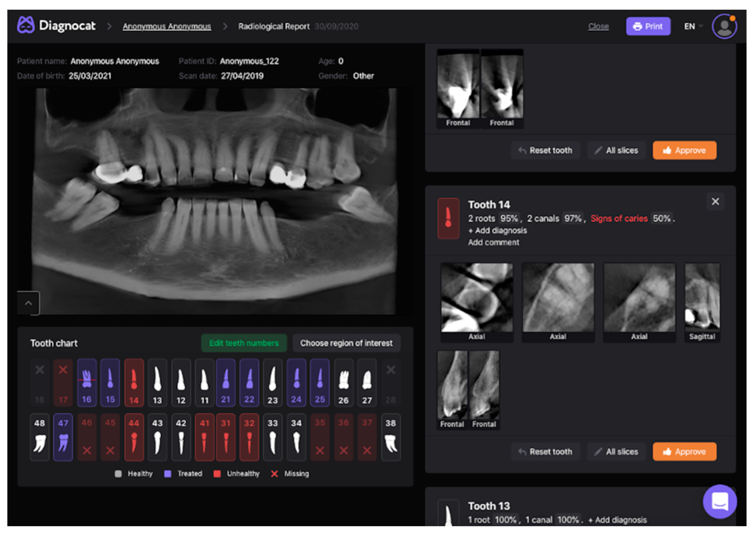Select tooth 21 in tooth chart

pos(225,382)
